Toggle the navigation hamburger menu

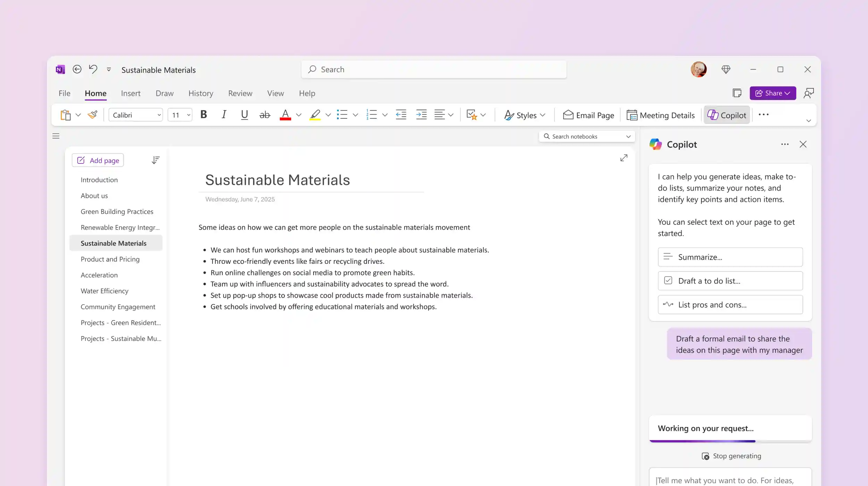[56, 136]
